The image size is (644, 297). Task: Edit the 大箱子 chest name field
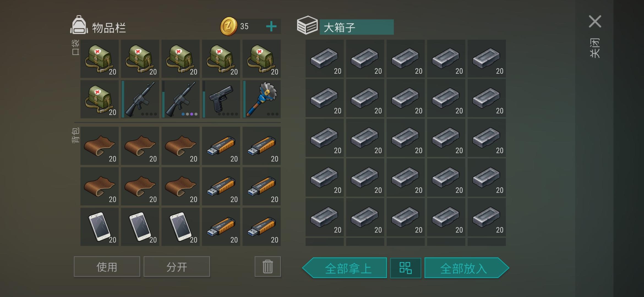point(356,27)
